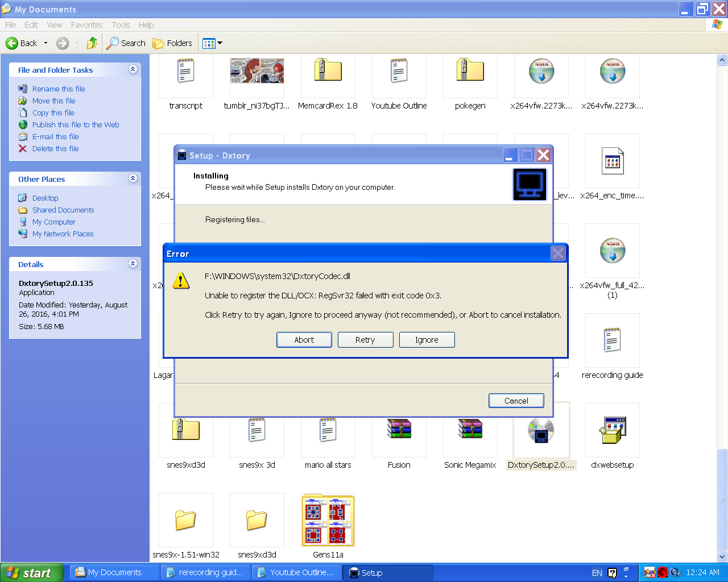728x582 pixels.
Task: Click the language bar help icon
Action: [x=612, y=573]
